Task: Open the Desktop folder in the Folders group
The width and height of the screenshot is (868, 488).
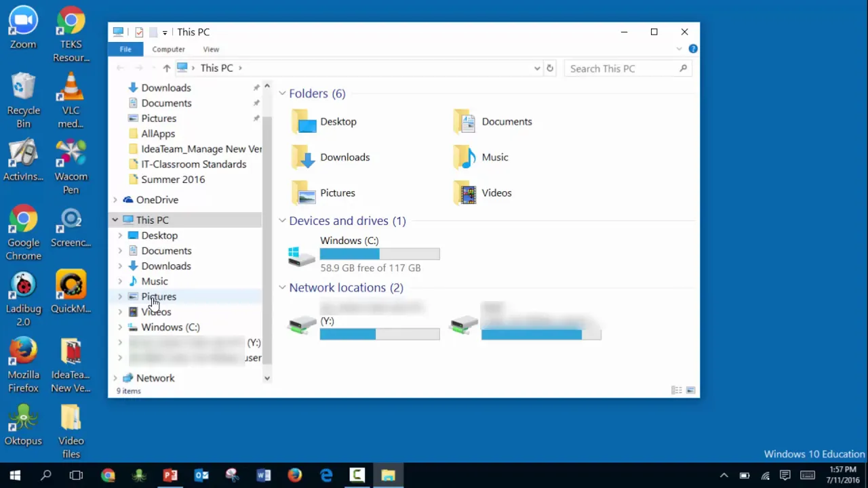Action: pyautogui.click(x=324, y=121)
